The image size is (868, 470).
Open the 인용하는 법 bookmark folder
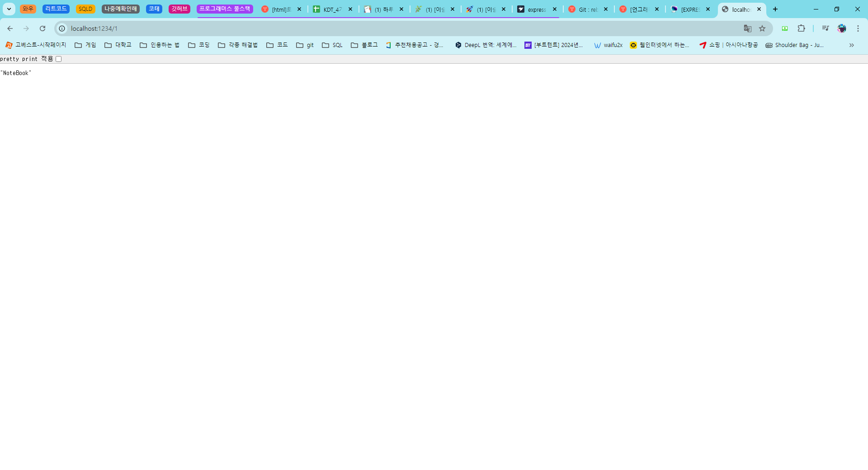point(160,45)
